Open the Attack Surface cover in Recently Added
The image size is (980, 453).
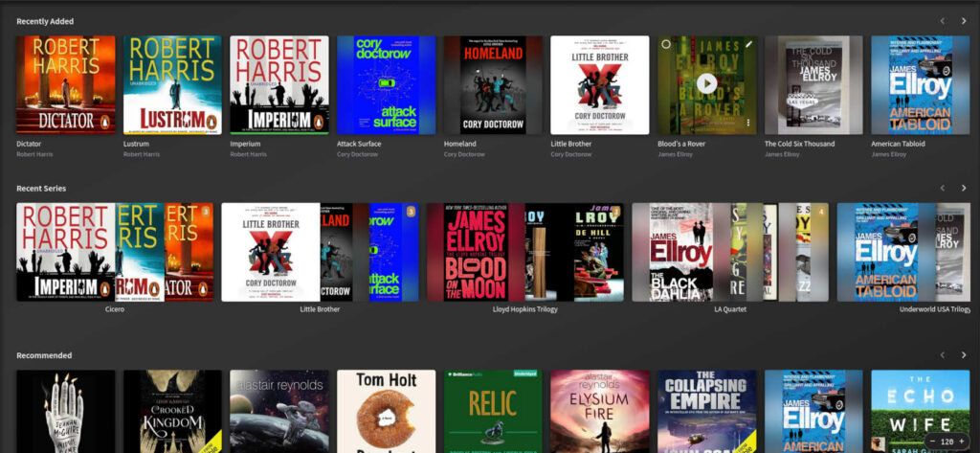(x=387, y=85)
